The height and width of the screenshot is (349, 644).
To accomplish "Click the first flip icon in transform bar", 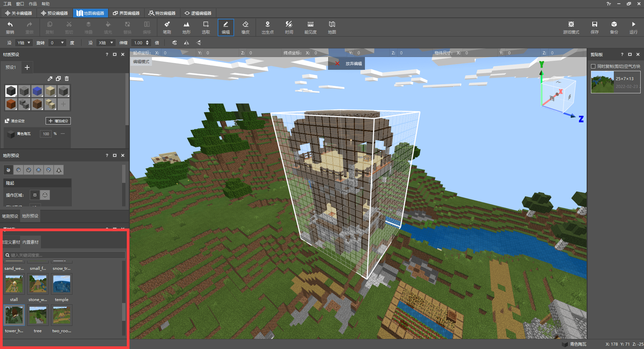I will click(x=174, y=43).
